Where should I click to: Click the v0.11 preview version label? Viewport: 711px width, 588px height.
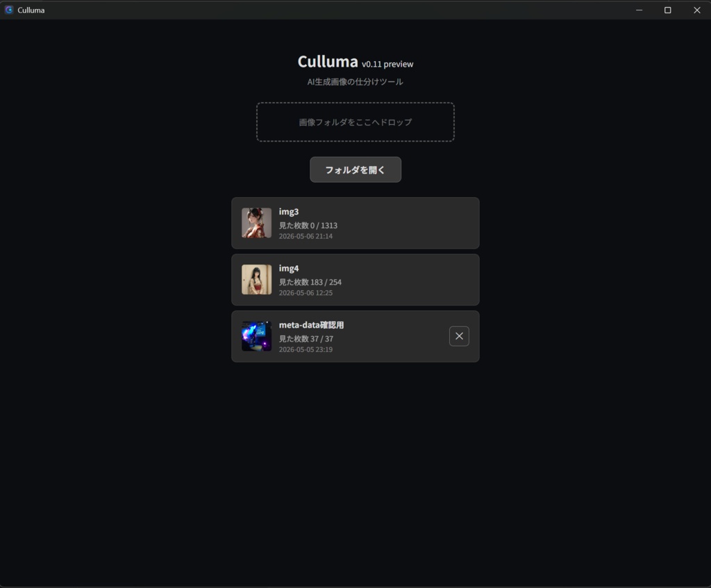coord(387,64)
